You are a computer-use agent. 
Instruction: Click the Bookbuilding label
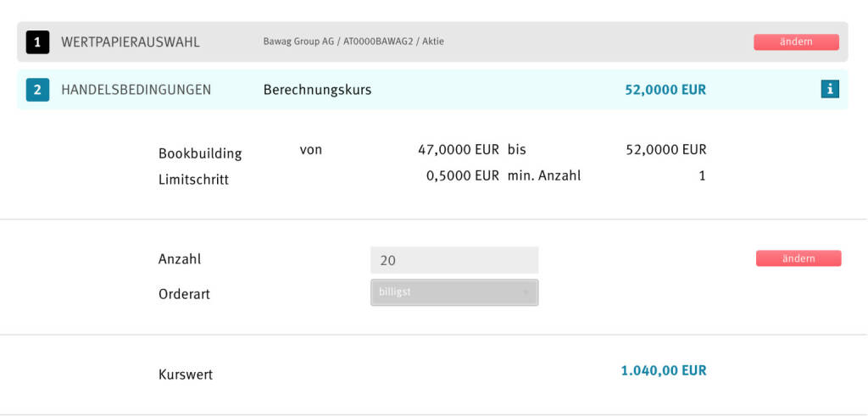[200, 153]
